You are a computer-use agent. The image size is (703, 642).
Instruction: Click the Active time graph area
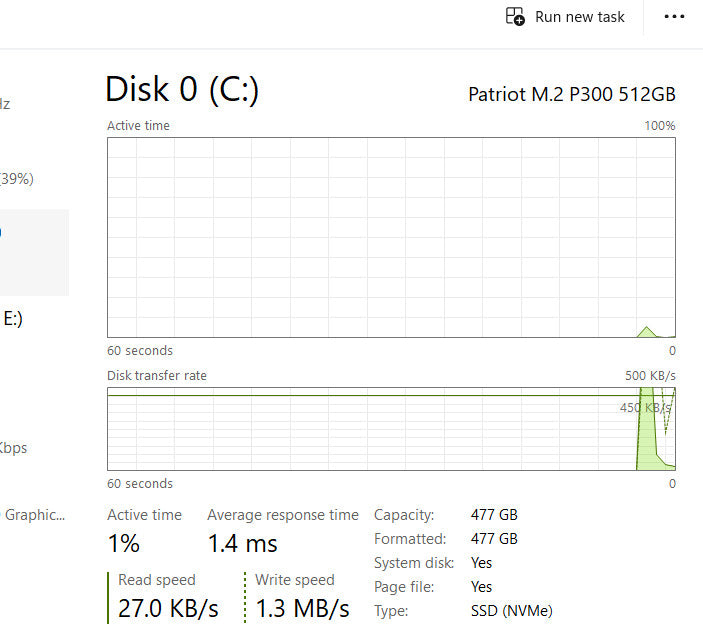point(391,237)
